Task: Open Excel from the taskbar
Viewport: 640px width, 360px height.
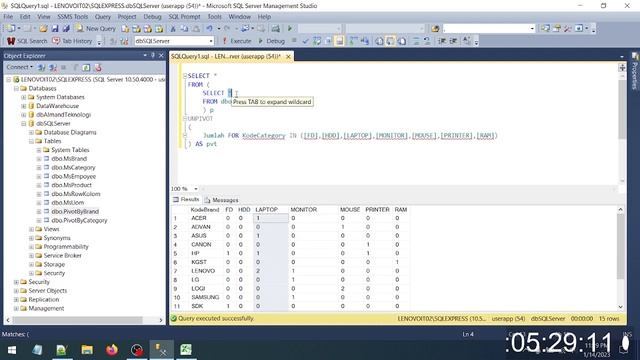Action: pyautogui.click(x=186, y=350)
